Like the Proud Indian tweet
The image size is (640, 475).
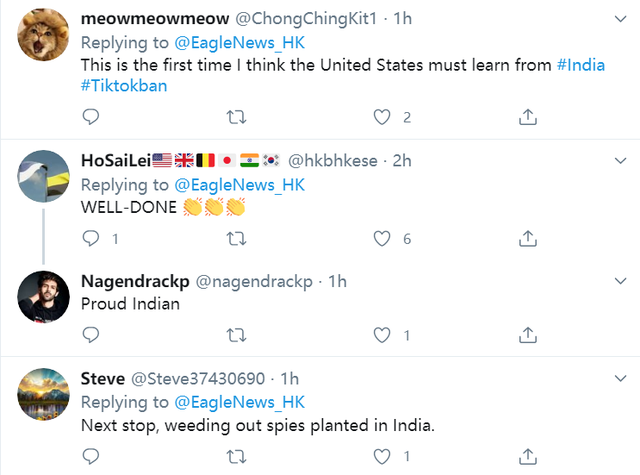pyautogui.click(x=381, y=335)
